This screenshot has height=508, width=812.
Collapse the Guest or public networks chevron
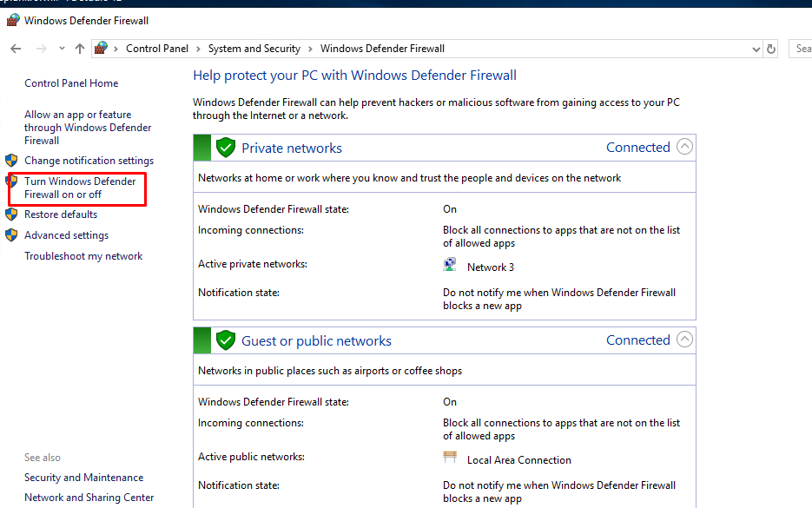(684, 340)
